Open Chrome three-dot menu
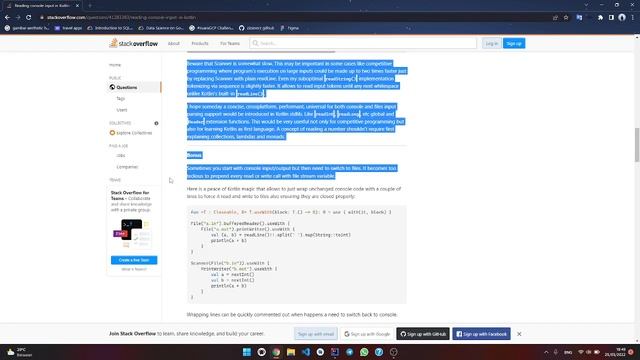Viewport: 640px width, 360px height. coord(633,18)
